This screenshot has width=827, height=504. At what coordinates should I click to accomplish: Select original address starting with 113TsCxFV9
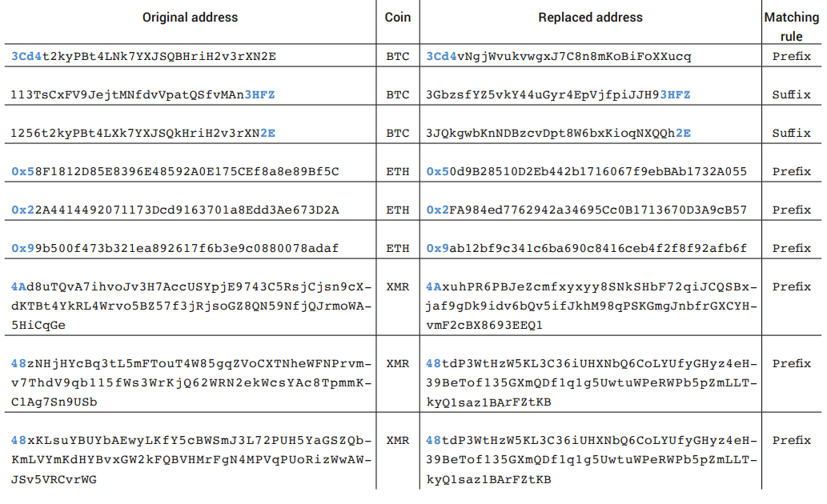(144, 95)
